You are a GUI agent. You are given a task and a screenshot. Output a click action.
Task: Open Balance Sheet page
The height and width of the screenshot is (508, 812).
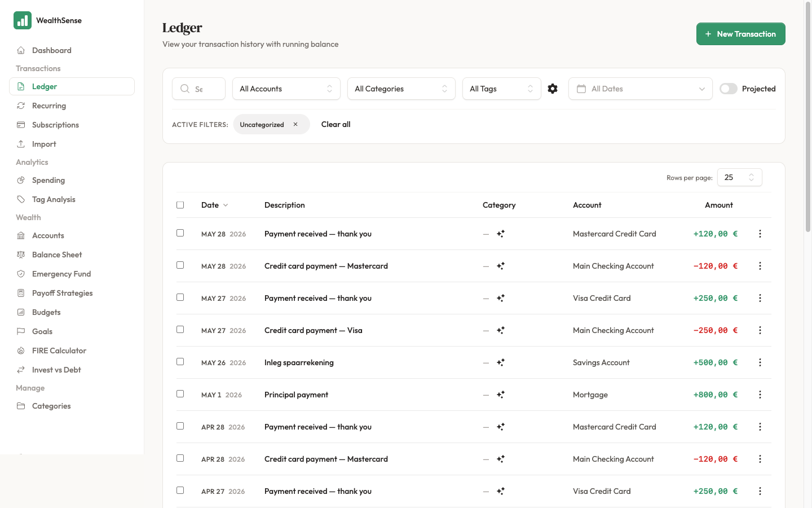click(x=72, y=255)
